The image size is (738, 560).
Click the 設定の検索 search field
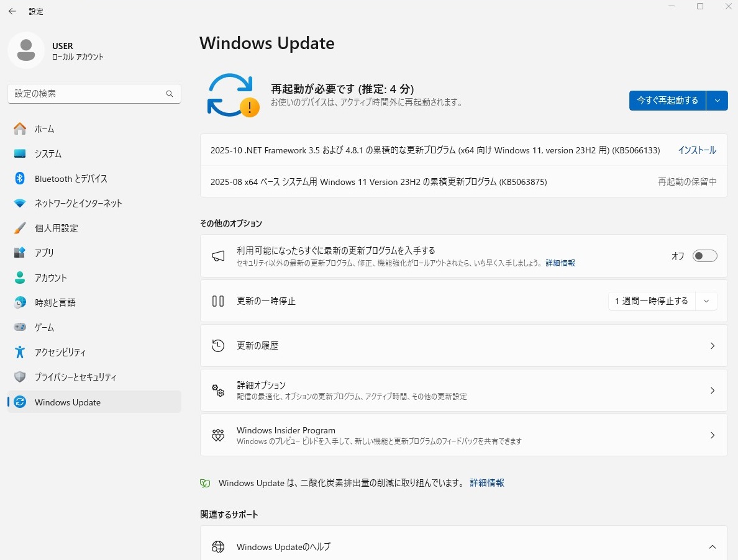tap(87, 94)
